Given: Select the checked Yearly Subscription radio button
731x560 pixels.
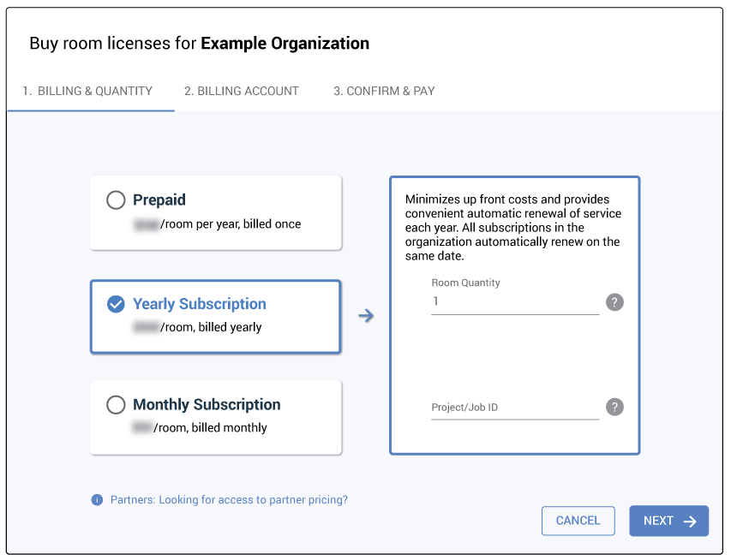Looking at the screenshot, I should [116, 304].
